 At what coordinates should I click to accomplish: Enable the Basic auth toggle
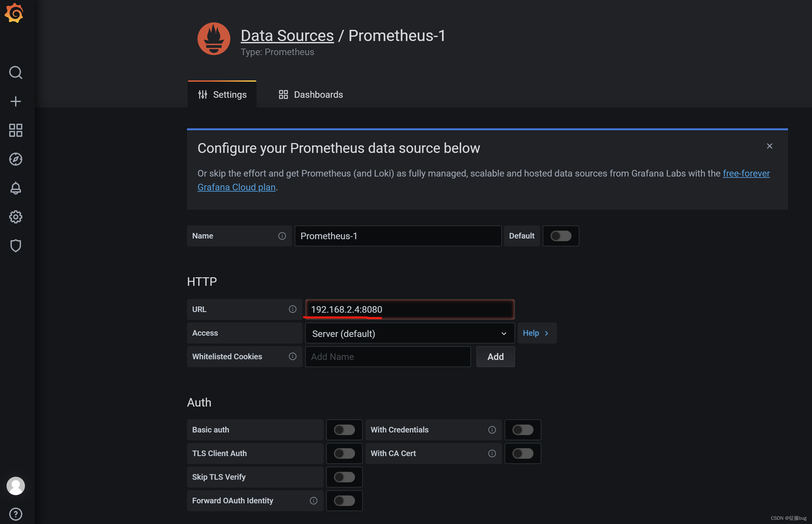pos(343,430)
